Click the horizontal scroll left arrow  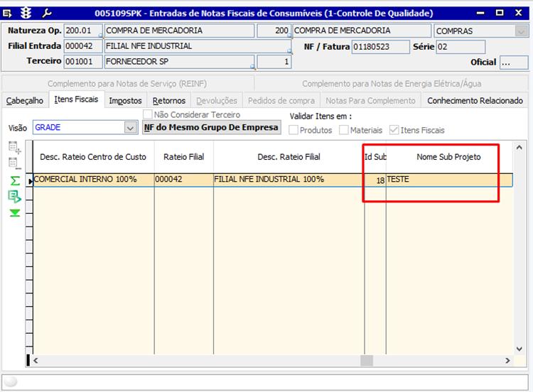pos(36,361)
